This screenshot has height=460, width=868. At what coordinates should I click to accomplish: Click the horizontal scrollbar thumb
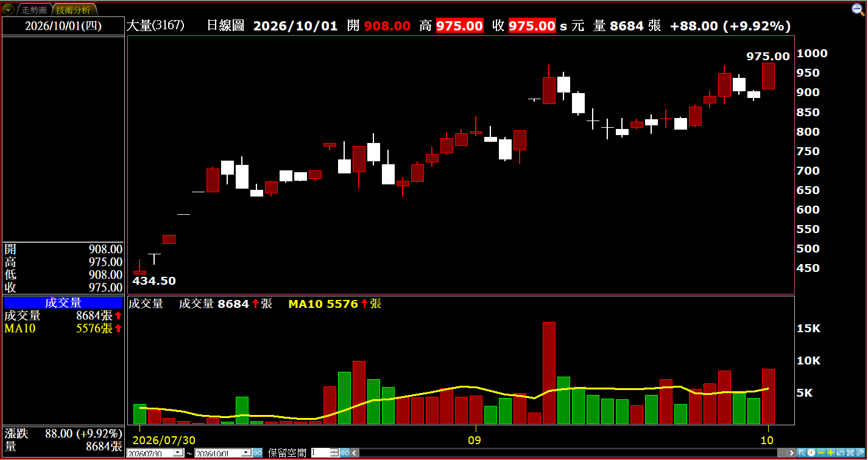(782, 453)
